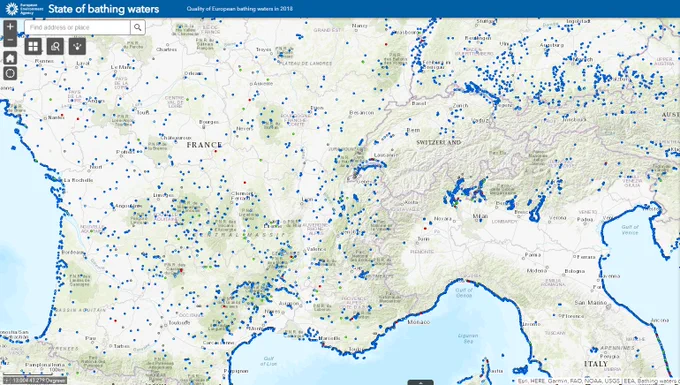Click the Quality of European bathing waters subtitle
The height and width of the screenshot is (385, 680).
coord(240,9)
